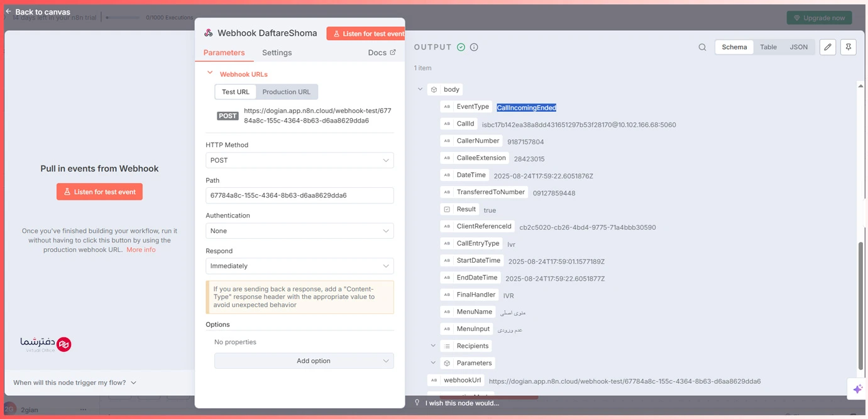Open the HTTP Method dropdown
868x419 pixels.
(299, 160)
